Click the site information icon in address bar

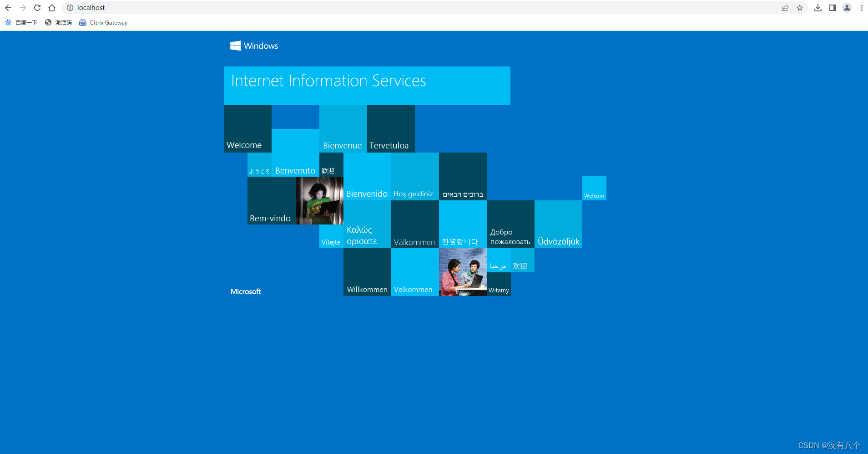click(x=69, y=8)
